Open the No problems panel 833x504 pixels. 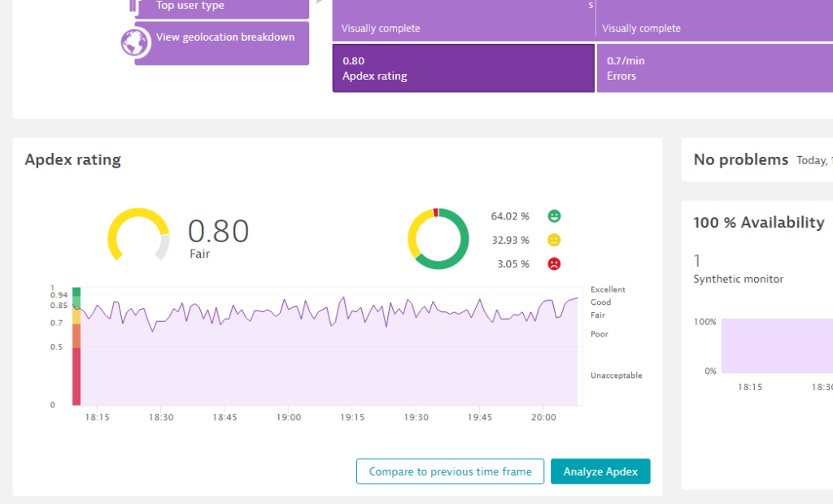click(741, 160)
